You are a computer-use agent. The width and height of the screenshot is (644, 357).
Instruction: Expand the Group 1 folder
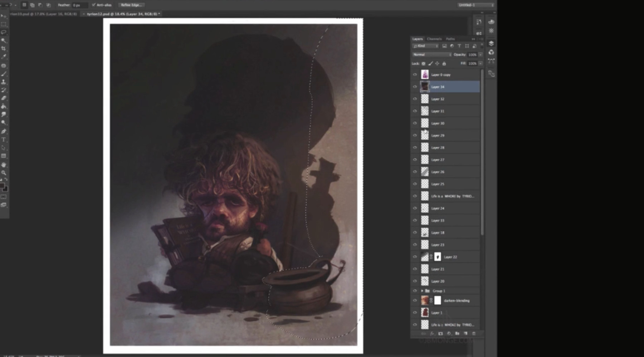pyautogui.click(x=422, y=291)
